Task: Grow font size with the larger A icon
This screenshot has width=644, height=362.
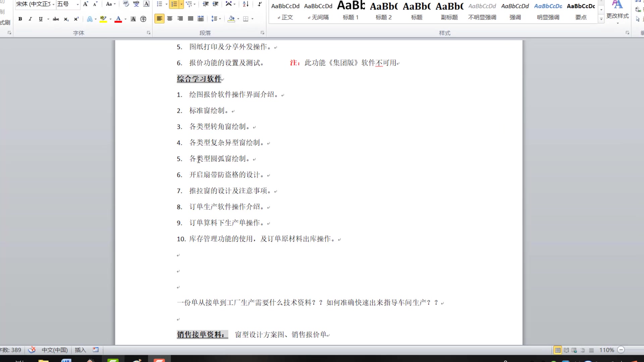Action: (86, 4)
